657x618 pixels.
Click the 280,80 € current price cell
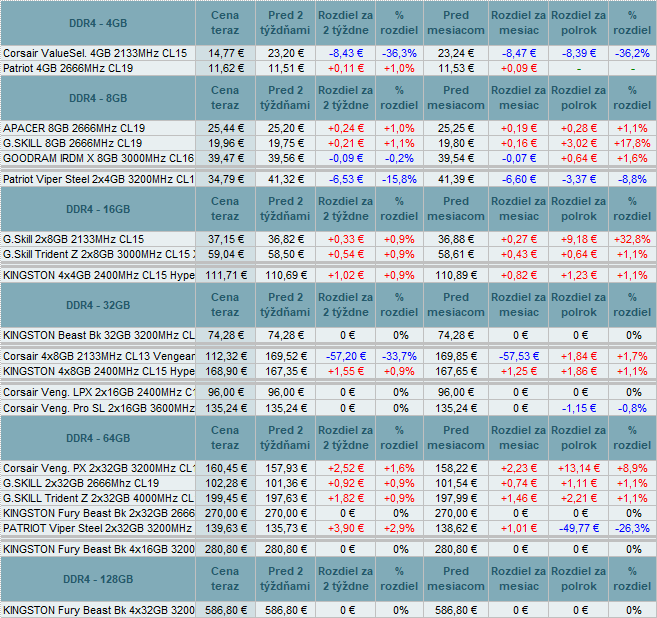tap(225, 549)
